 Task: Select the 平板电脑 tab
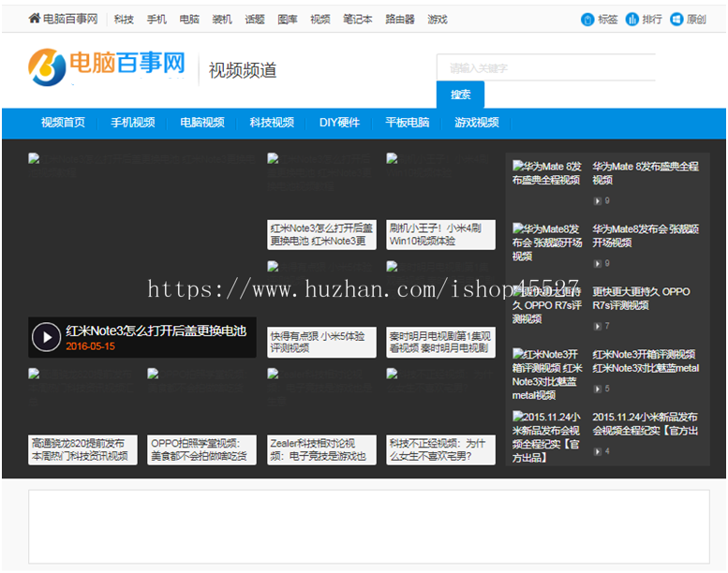tap(408, 123)
